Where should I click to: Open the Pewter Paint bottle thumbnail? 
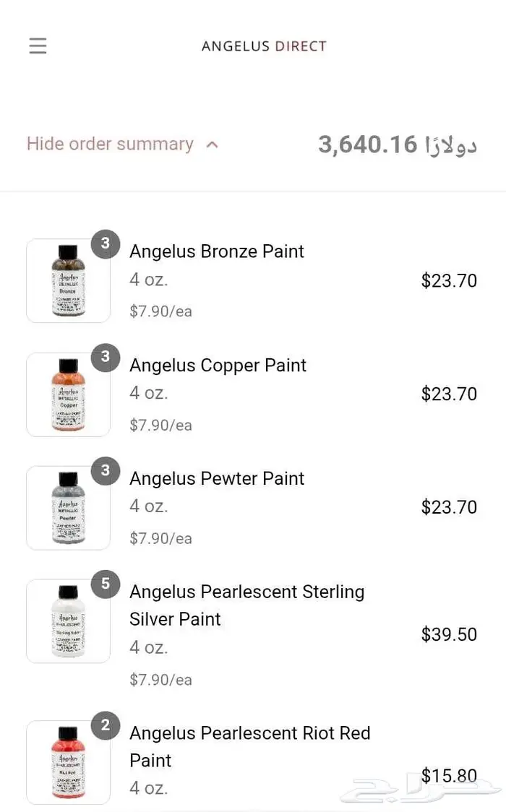[x=68, y=508]
